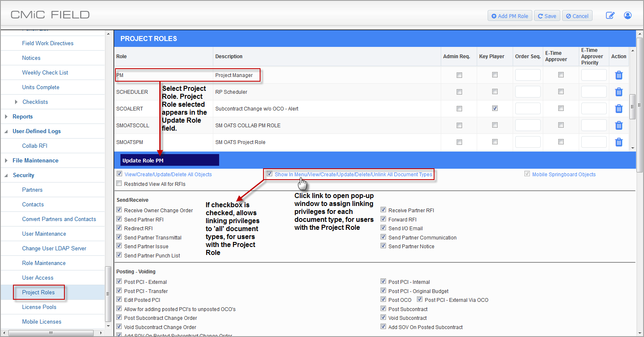Cancel the current edits
This screenshot has width=644, height=337.
pyautogui.click(x=577, y=16)
